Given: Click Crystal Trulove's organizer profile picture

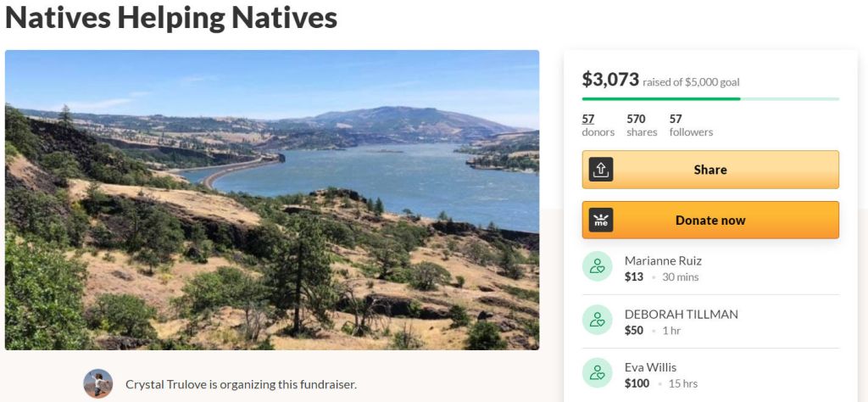Looking at the screenshot, I should tap(98, 384).
